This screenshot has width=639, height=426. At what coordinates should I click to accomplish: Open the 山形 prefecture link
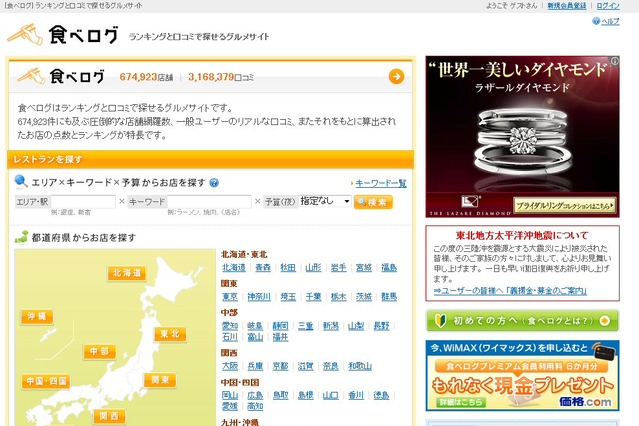313,267
